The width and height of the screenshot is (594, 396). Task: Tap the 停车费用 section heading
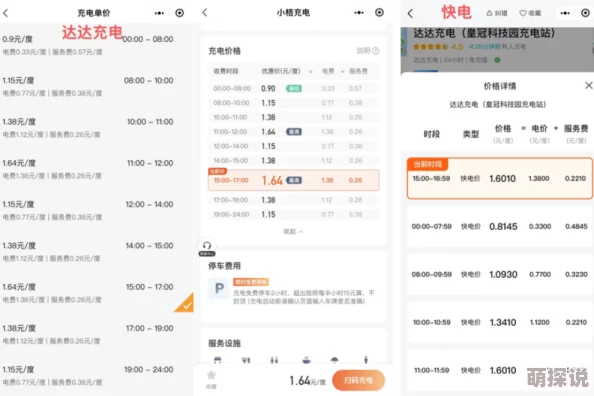(x=224, y=266)
